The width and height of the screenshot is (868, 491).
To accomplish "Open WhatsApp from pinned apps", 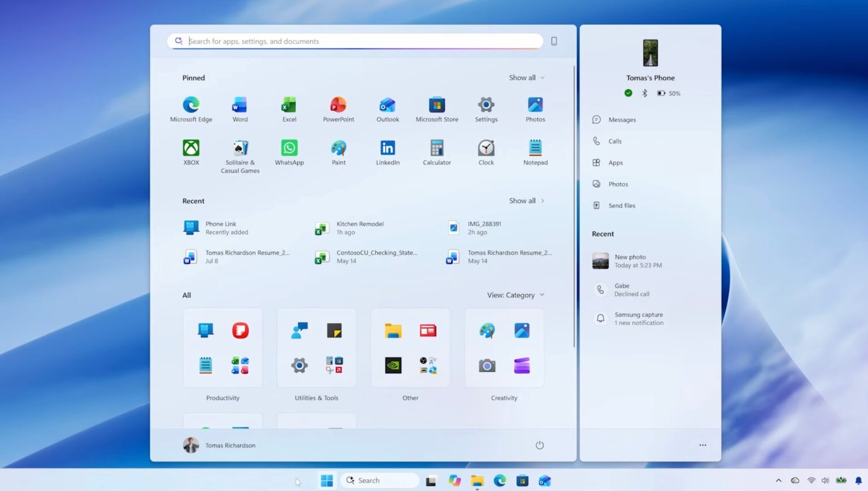I will coord(289,153).
